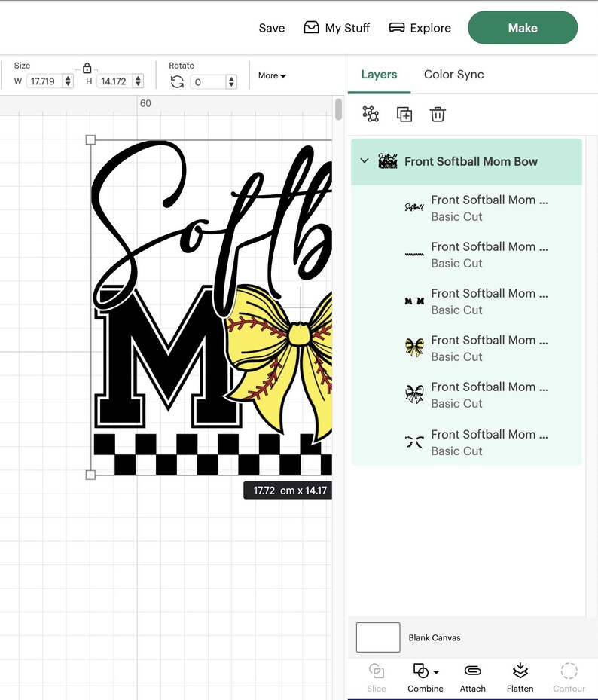
Task: Click the green Make button
Action: 523,28
